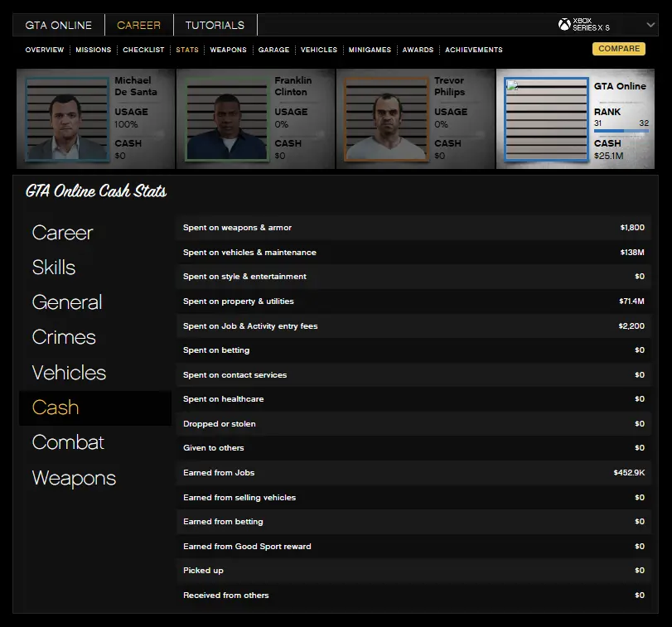Open the Minigames submenu
The width and height of the screenshot is (672, 627).
tap(371, 50)
